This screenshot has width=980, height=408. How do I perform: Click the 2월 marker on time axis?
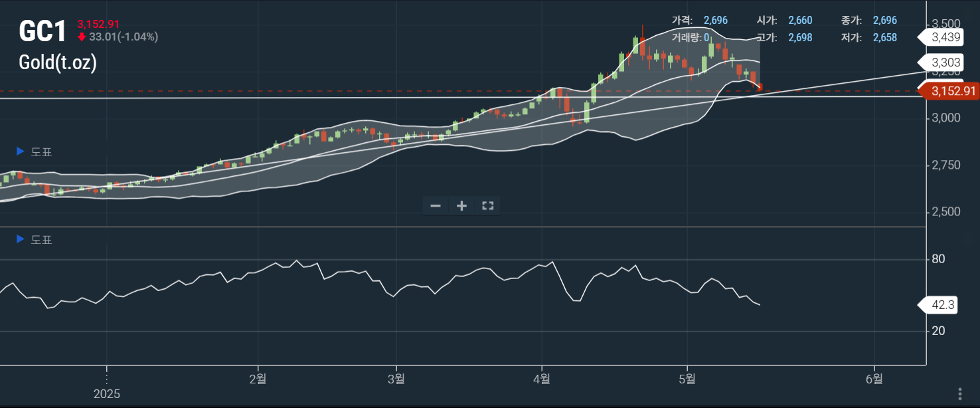click(x=258, y=379)
